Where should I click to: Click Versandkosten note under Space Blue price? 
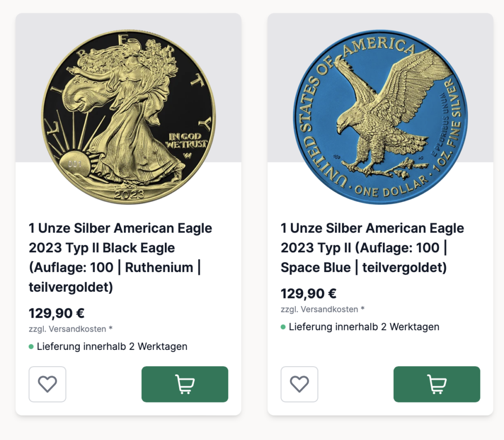[x=323, y=309]
